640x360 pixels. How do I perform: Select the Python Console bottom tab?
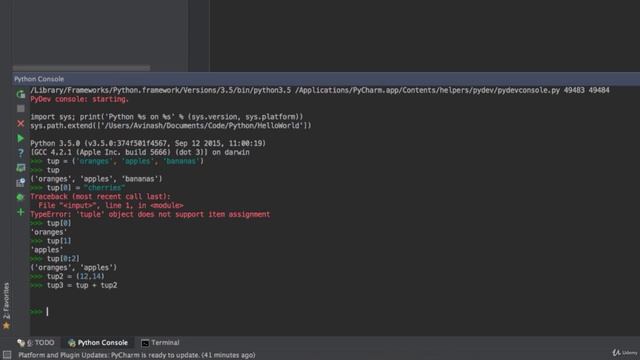pyautogui.click(x=98, y=343)
